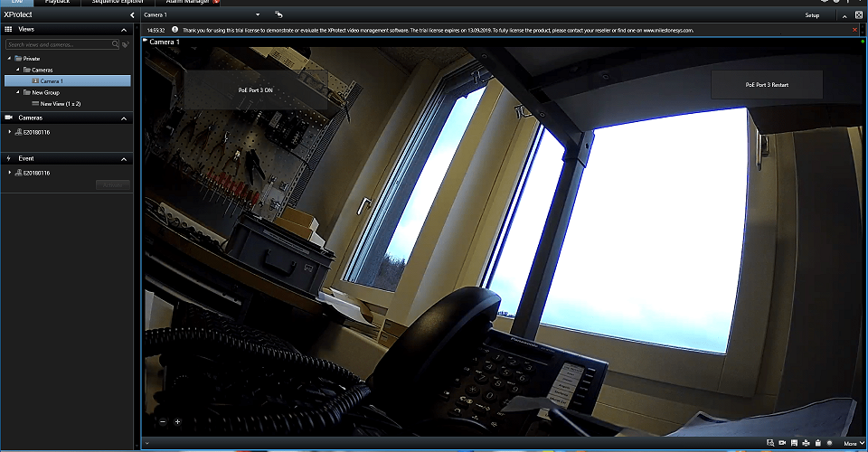Click the tag filter icon beside search
The height and width of the screenshot is (452, 868).
[126, 44]
